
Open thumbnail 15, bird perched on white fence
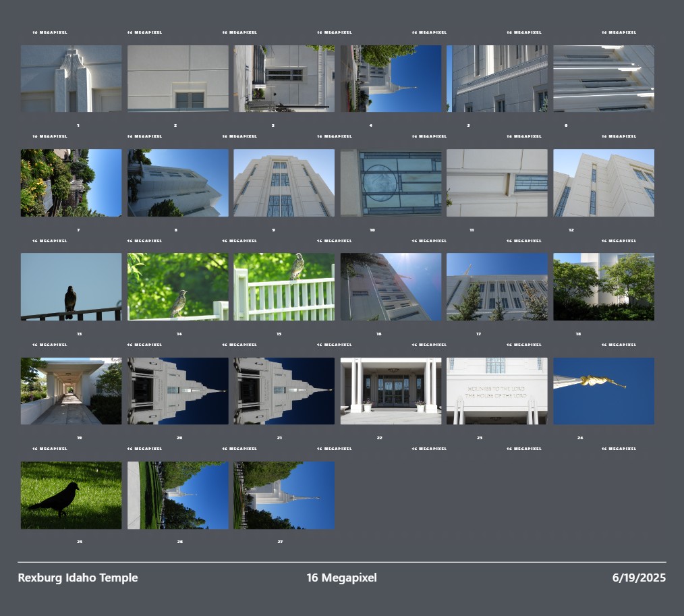pos(284,287)
